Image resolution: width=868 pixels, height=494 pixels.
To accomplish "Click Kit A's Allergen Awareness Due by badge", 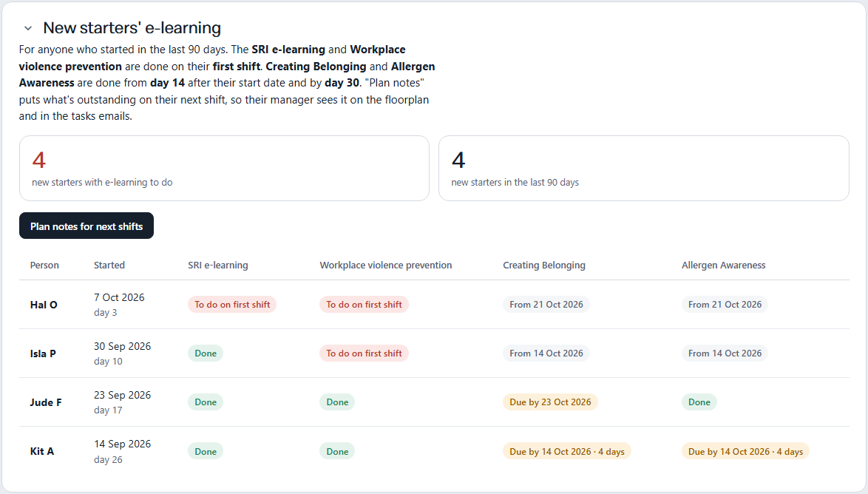I will (x=746, y=451).
